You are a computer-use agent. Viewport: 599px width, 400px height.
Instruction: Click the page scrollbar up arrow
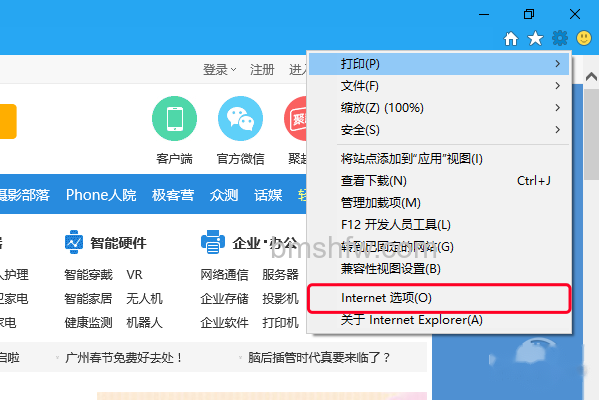(x=591, y=76)
